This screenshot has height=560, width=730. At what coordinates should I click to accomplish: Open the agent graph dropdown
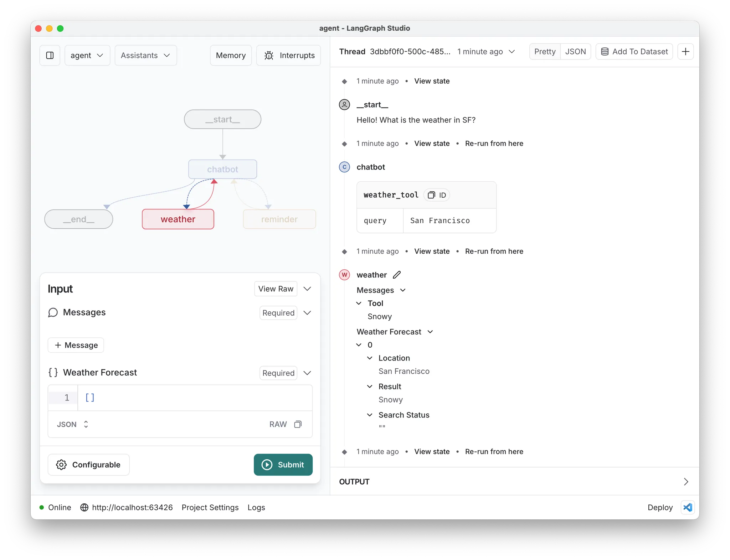87,55
